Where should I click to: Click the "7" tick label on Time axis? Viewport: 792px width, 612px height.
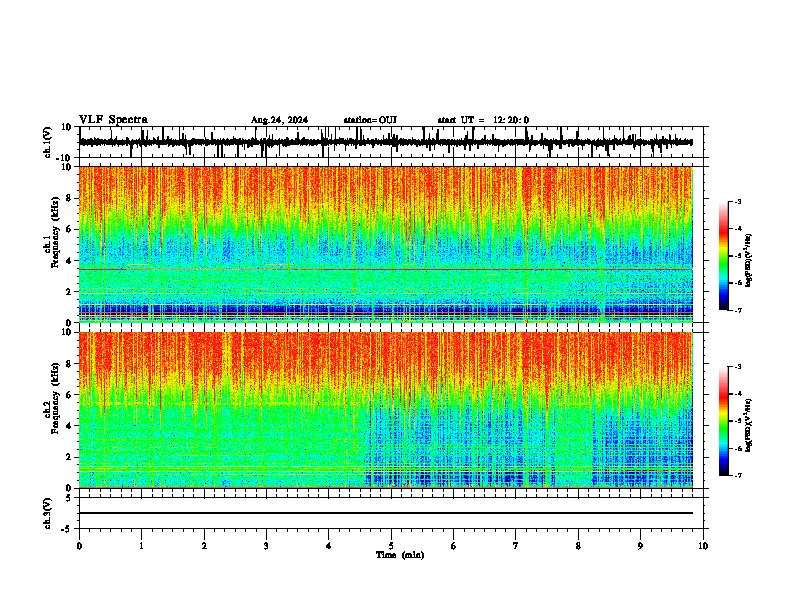516,546
